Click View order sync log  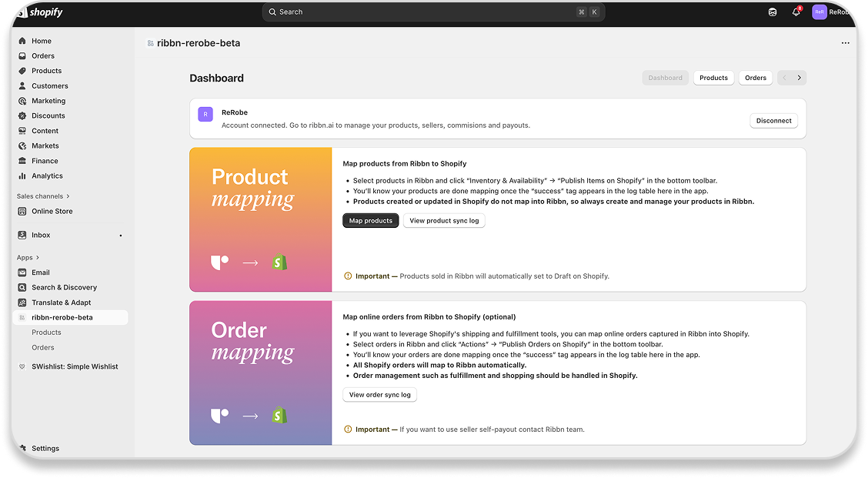click(380, 395)
